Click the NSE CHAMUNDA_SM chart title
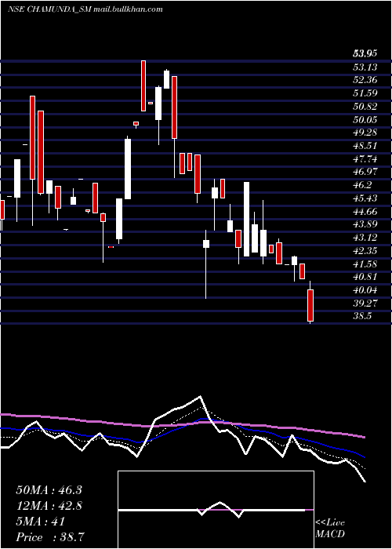The width and height of the screenshot is (392, 549). pos(85,9)
